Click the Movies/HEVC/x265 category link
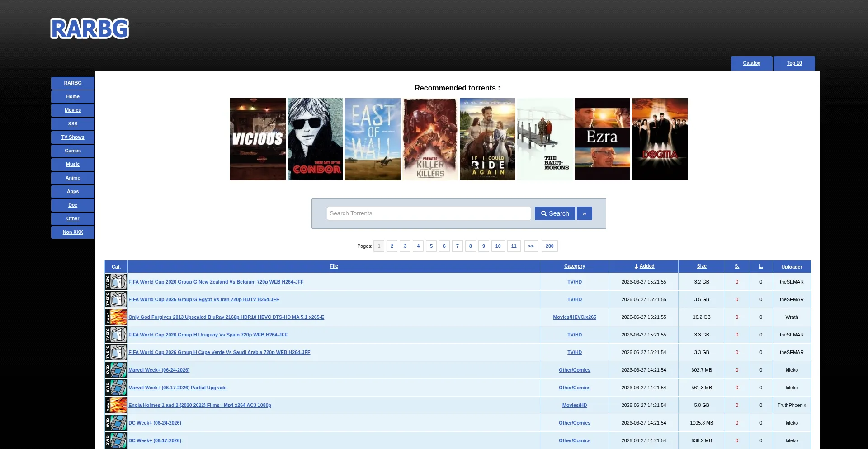868x449 pixels. tap(575, 317)
